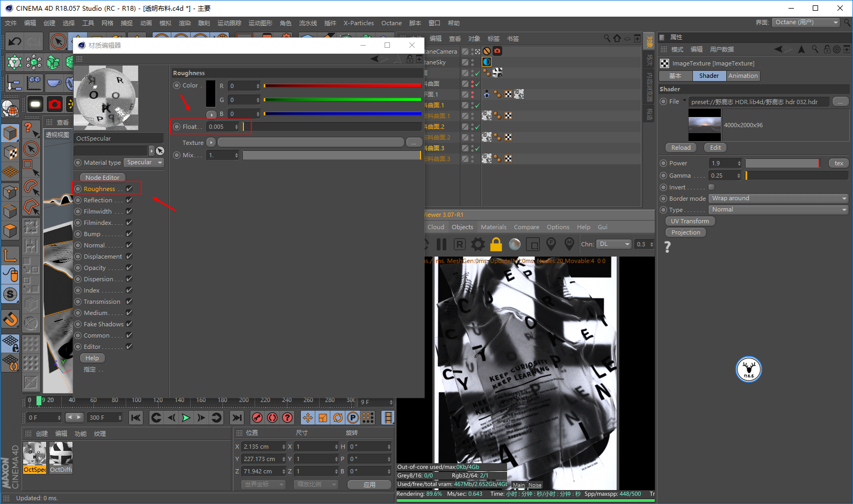The width and height of the screenshot is (853, 504).
Task: Open the Materials menu in Live Viewer
Action: 493,227
